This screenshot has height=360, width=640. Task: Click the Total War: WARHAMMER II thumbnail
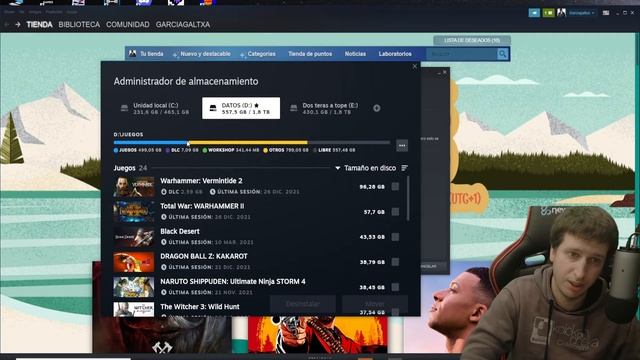[134, 212]
